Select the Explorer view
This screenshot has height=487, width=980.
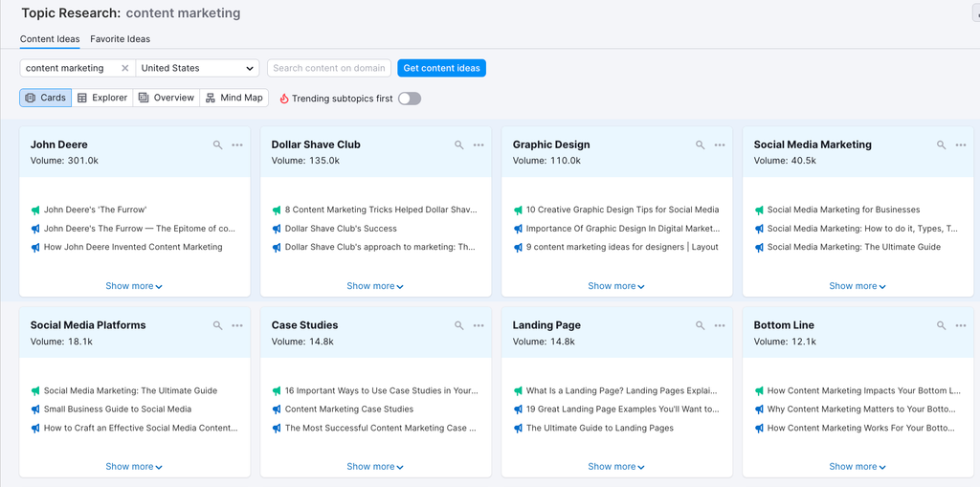pos(102,98)
